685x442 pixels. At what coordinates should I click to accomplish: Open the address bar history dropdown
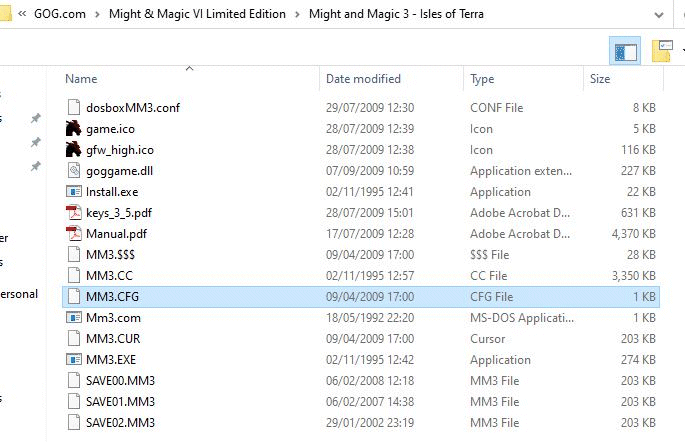pyautogui.click(x=659, y=15)
